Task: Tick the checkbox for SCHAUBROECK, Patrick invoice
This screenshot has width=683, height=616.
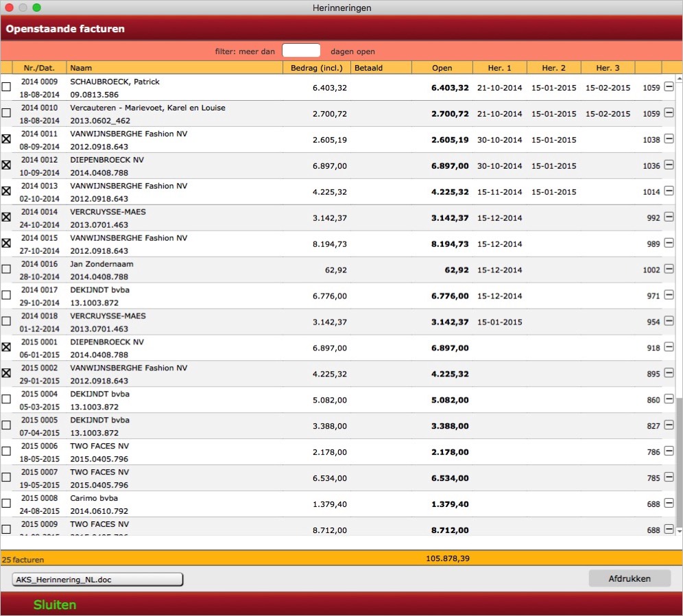Action: click(x=6, y=87)
